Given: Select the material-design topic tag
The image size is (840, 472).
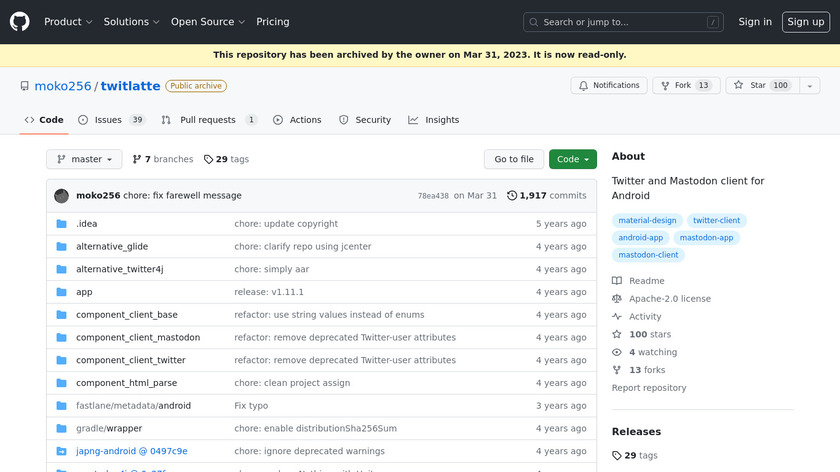Looking at the screenshot, I should pyautogui.click(x=647, y=221).
